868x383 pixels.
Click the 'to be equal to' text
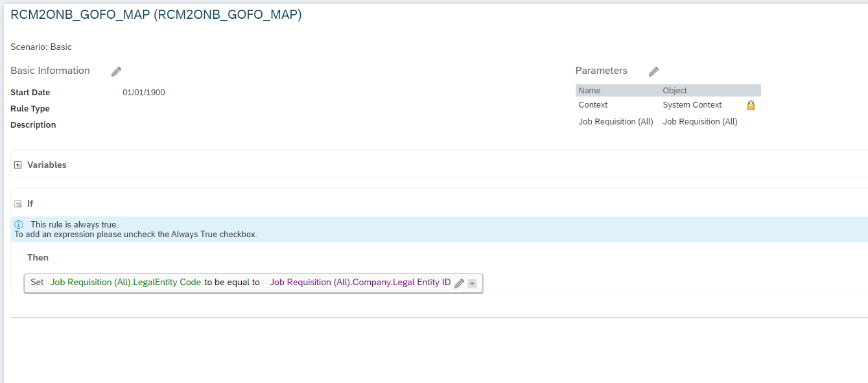[x=232, y=283]
